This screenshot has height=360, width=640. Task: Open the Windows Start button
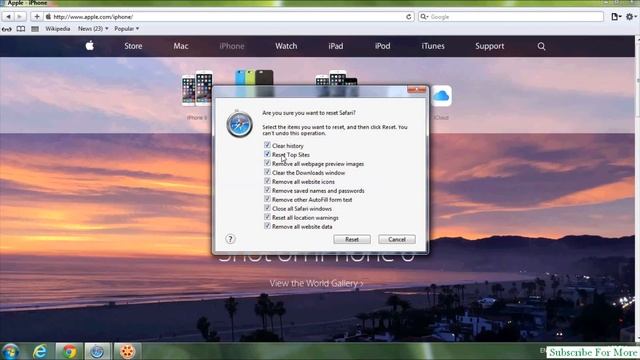point(11,351)
